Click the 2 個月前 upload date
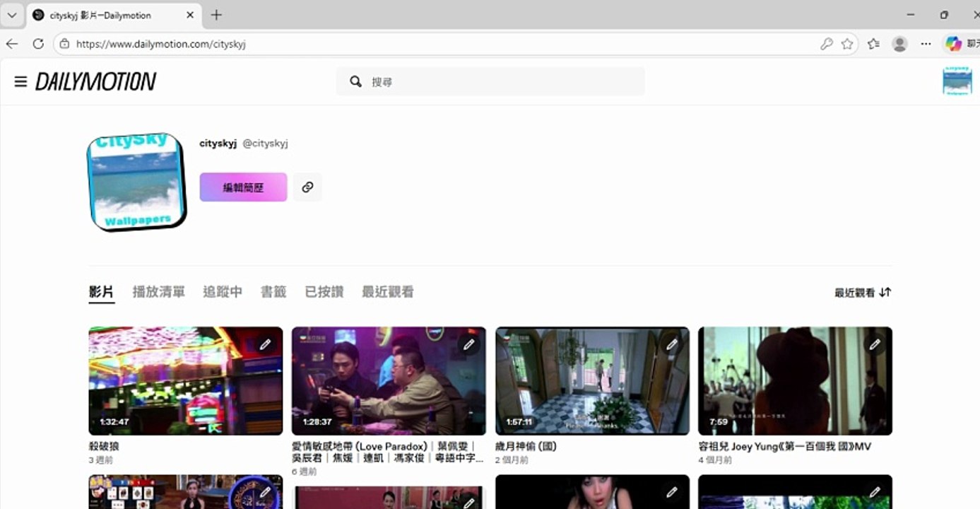This screenshot has height=509, width=980. [x=512, y=460]
